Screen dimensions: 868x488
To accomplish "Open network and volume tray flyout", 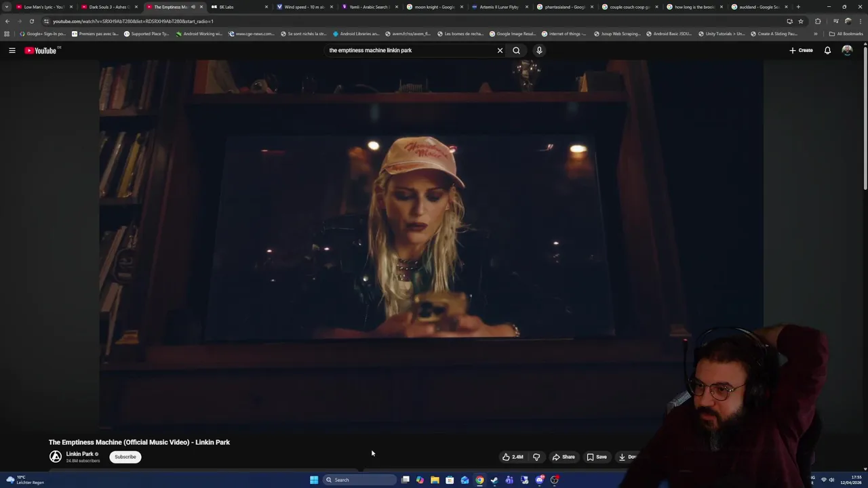I will (827, 480).
